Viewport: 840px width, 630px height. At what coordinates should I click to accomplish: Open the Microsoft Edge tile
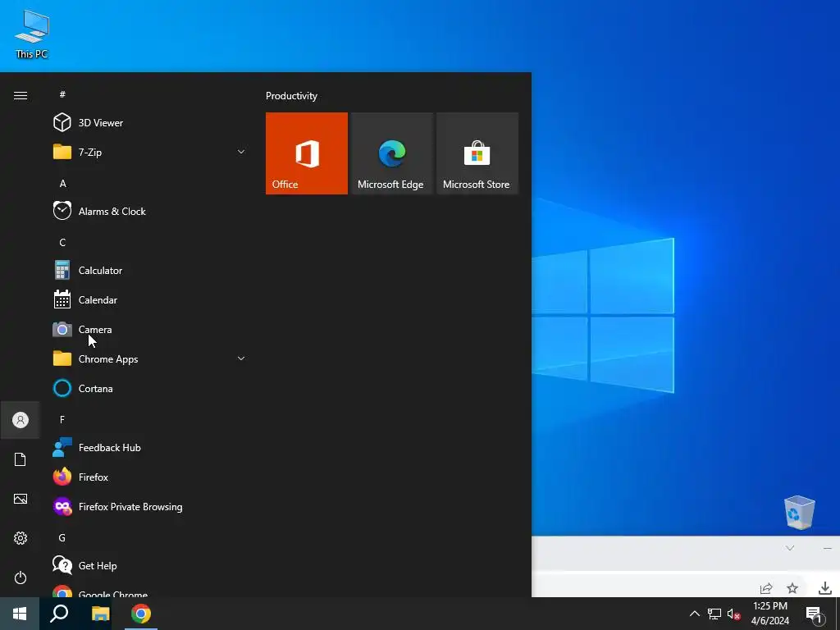tap(391, 153)
